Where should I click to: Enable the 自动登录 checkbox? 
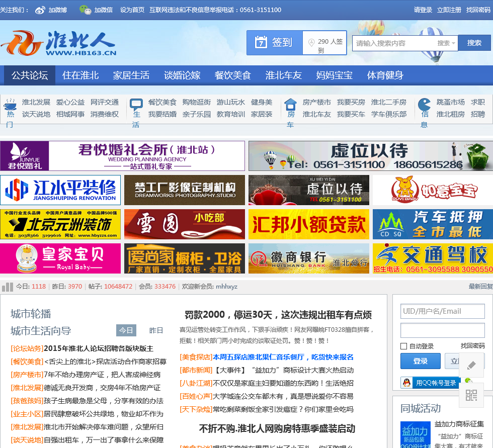(403, 346)
